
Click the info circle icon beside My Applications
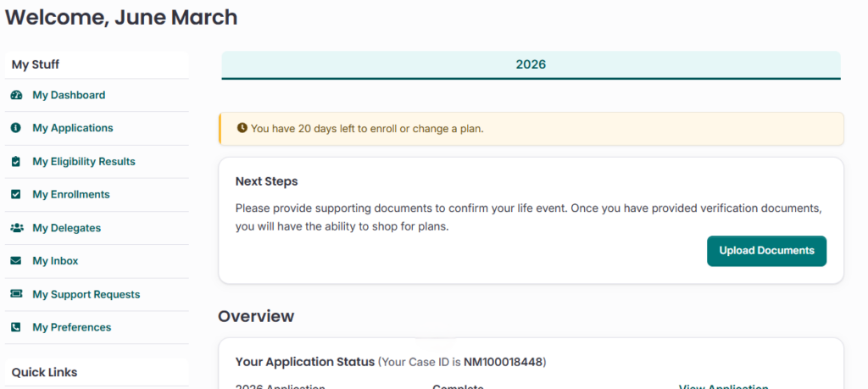[x=16, y=128]
